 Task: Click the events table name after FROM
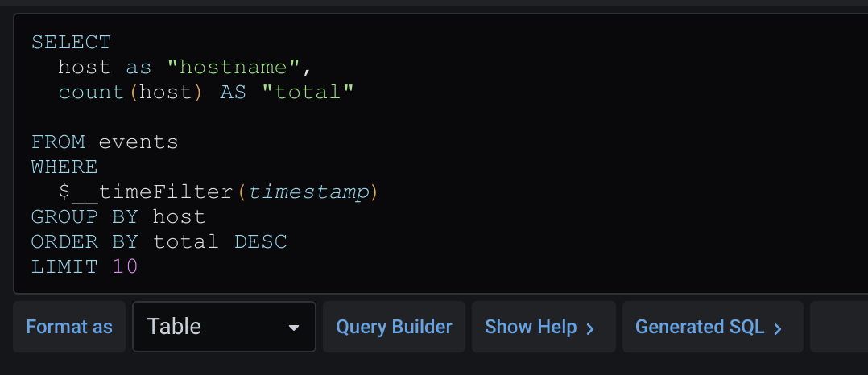click(138, 142)
